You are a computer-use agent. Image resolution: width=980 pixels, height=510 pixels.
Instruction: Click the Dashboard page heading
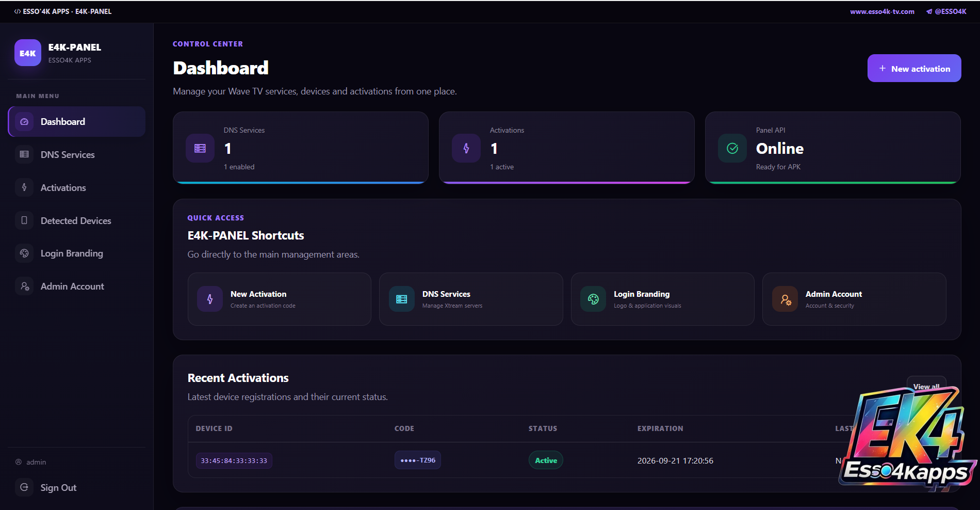(221, 68)
